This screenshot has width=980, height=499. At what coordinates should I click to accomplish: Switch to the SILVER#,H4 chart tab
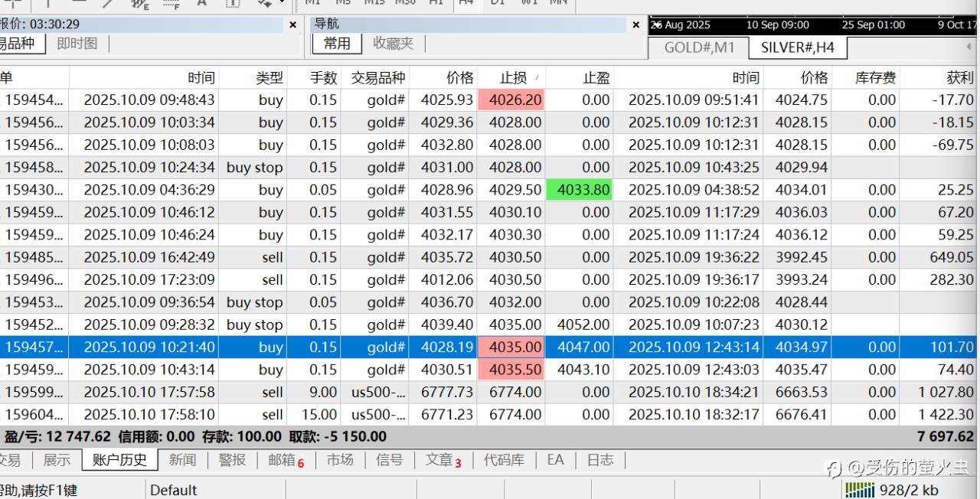point(799,47)
